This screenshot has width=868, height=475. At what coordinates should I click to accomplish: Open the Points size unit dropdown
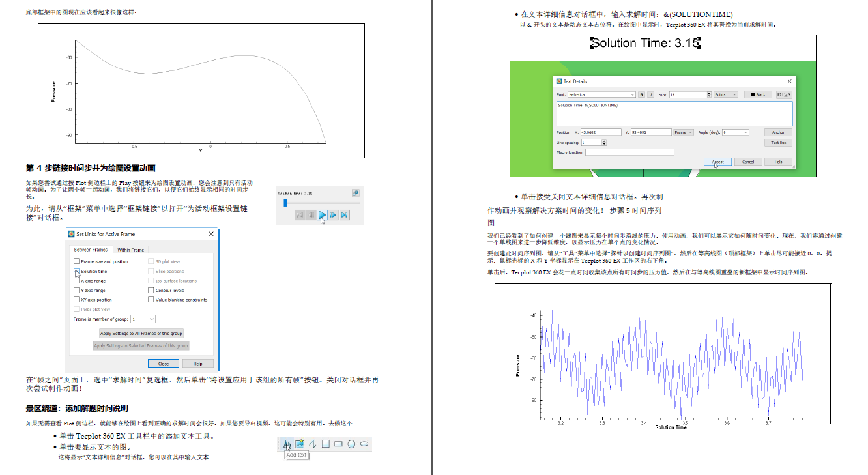tap(725, 95)
